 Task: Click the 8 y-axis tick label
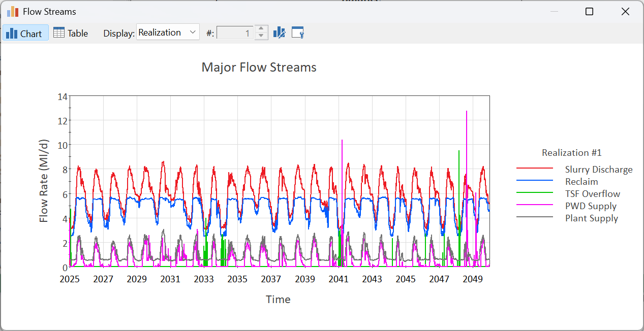point(65,170)
